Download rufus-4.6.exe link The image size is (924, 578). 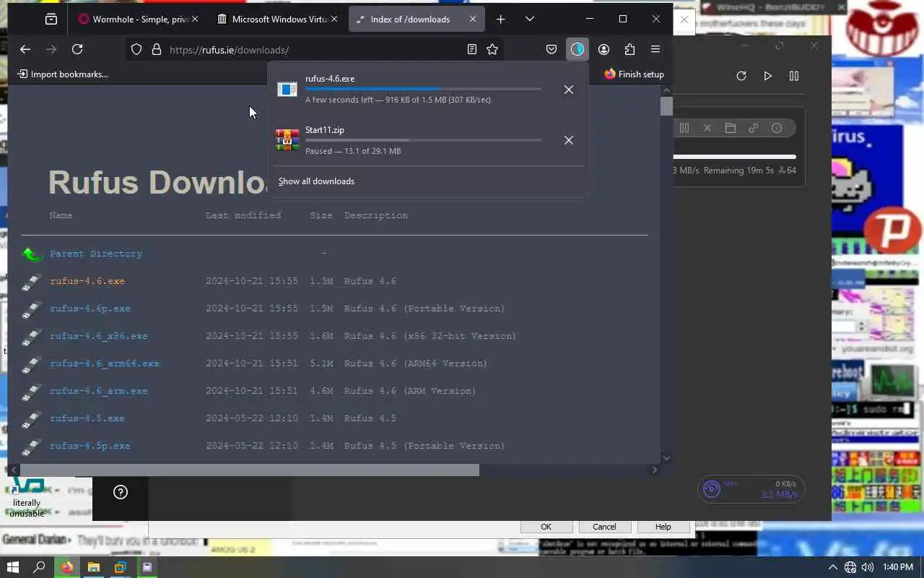[87, 281]
